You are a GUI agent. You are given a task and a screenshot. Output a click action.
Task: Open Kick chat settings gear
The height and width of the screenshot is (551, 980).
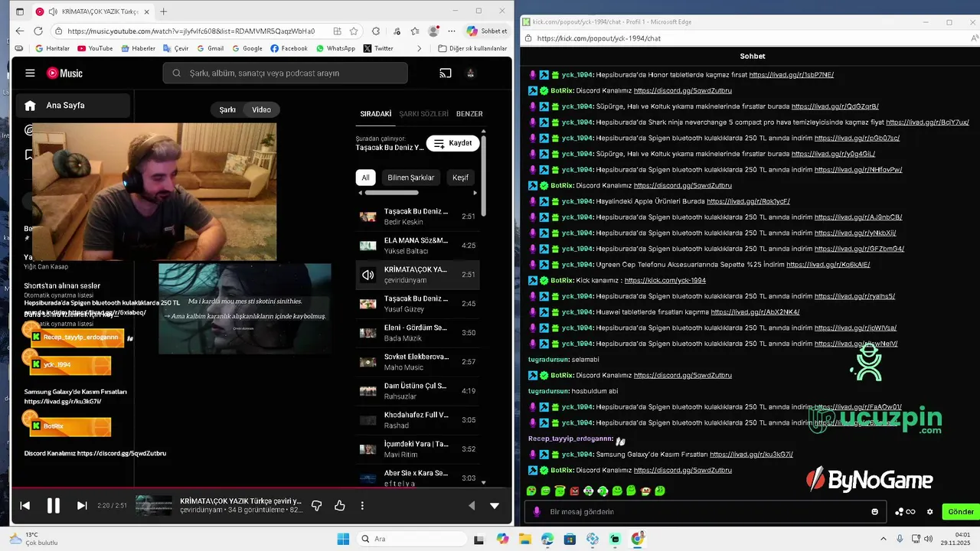[930, 512]
